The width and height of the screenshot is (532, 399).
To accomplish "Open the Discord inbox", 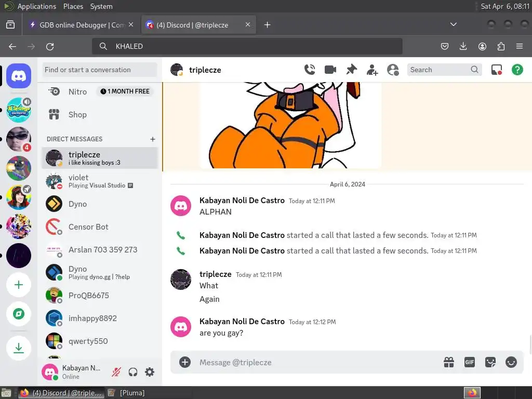I will (x=497, y=70).
